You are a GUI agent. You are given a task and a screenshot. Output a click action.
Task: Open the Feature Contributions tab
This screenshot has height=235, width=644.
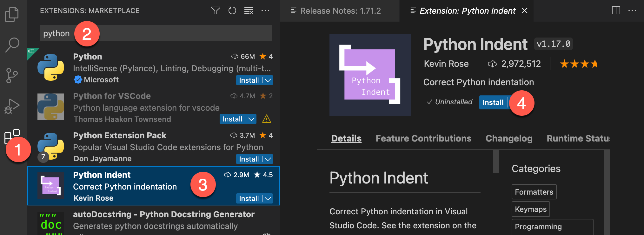(423, 138)
